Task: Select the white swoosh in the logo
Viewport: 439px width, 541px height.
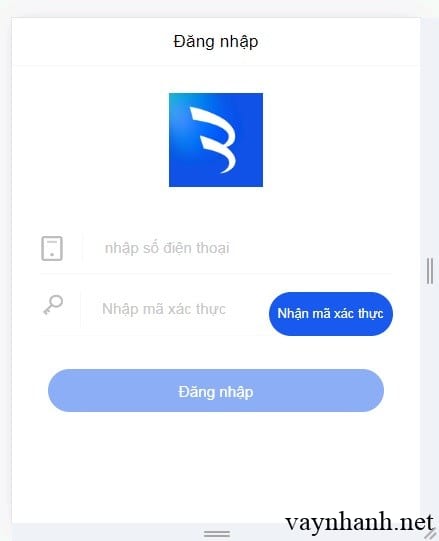Action: [x=213, y=140]
